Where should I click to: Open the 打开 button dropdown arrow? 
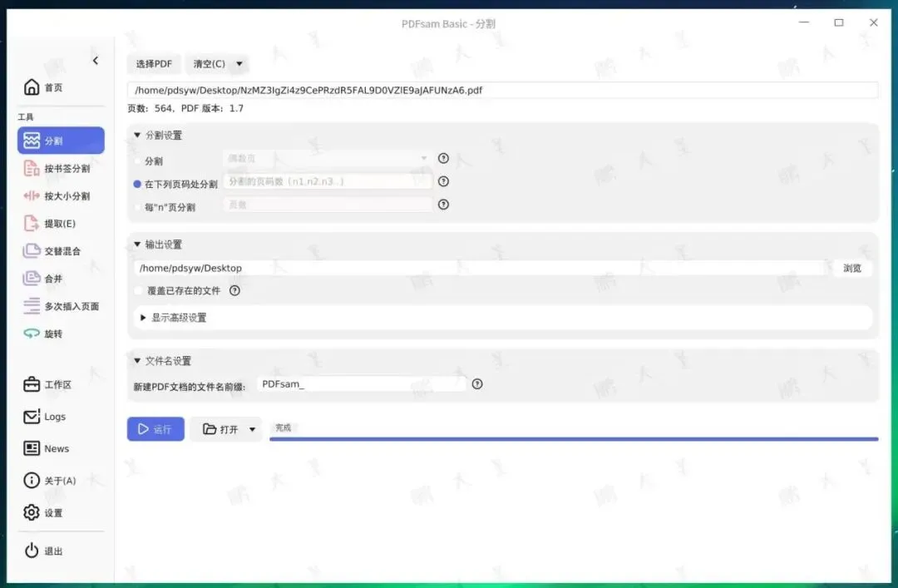click(x=253, y=429)
